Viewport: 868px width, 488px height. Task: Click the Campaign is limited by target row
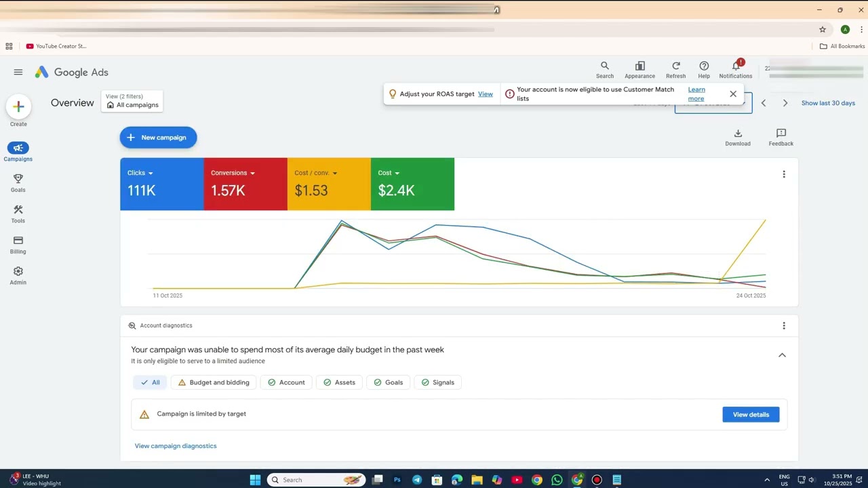(x=459, y=414)
